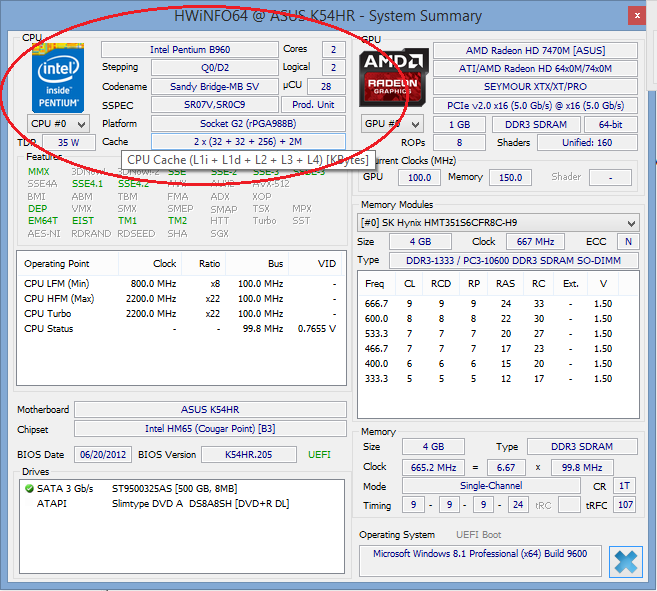The width and height of the screenshot is (657, 591).
Task: Close the System Summary window
Action: [x=635, y=16]
